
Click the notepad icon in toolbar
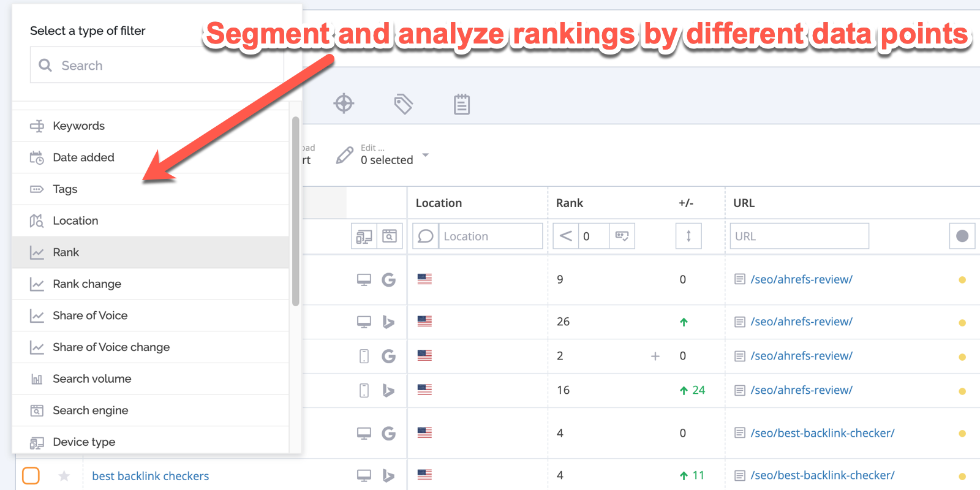point(462,104)
